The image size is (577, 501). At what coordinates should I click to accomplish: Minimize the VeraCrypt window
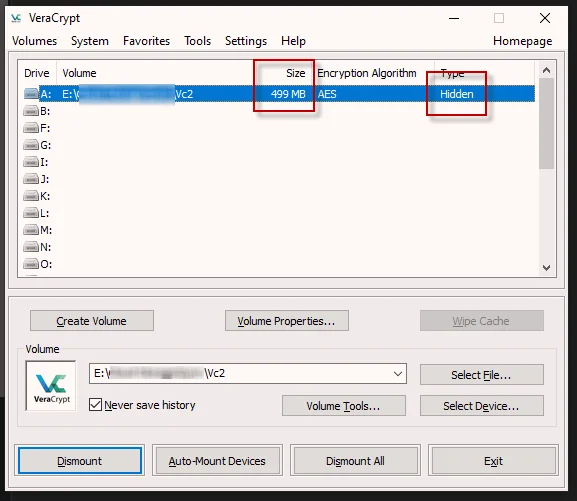454,18
